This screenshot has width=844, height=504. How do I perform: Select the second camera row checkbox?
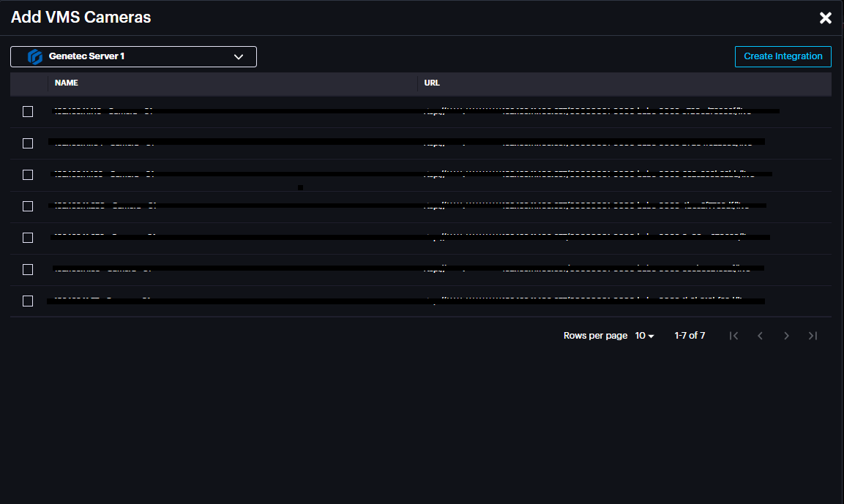tap(28, 143)
